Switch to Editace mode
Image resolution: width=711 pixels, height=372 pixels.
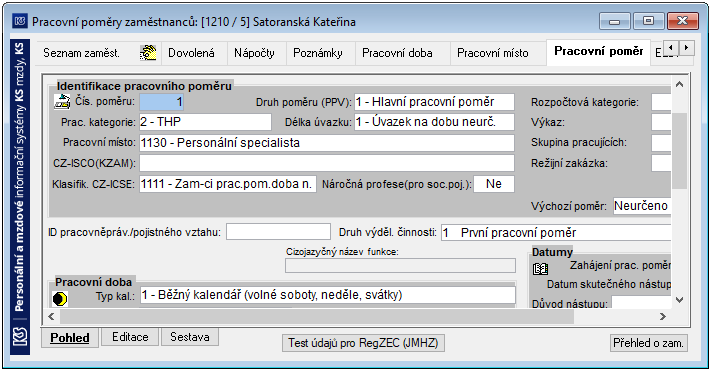[x=130, y=337]
